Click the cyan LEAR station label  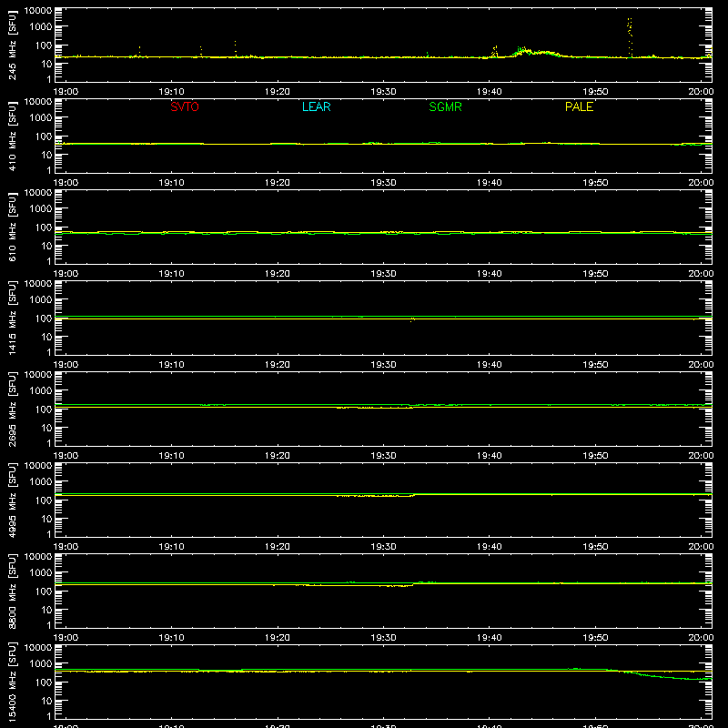(316, 106)
